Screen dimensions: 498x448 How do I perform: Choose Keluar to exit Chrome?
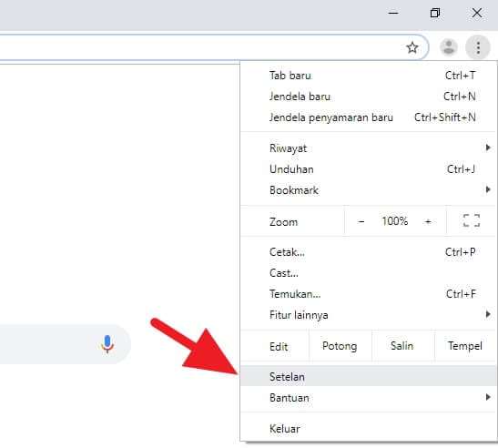pos(369,429)
